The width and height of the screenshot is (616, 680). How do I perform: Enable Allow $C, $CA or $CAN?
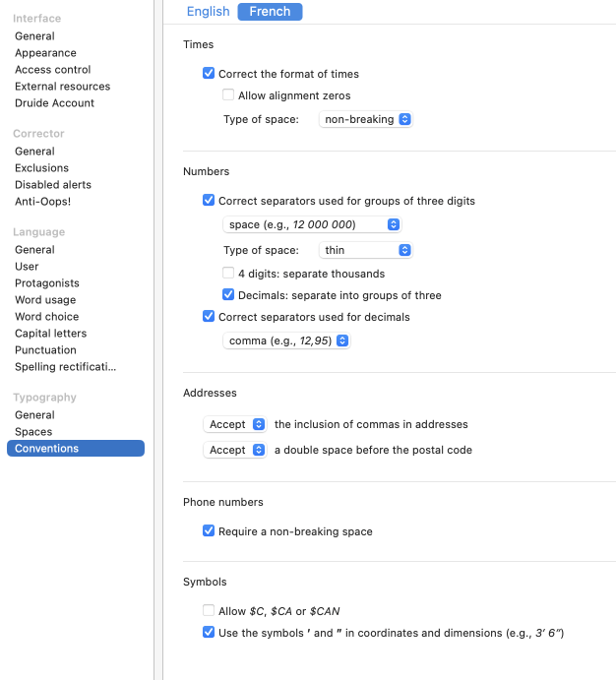pyautogui.click(x=209, y=611)
